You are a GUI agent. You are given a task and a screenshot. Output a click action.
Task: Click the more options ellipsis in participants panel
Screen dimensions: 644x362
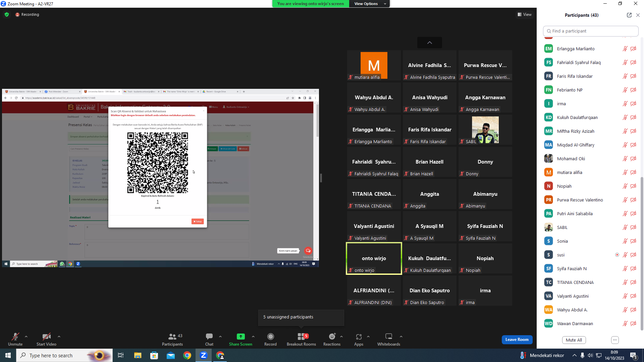[x=615, y=340]
